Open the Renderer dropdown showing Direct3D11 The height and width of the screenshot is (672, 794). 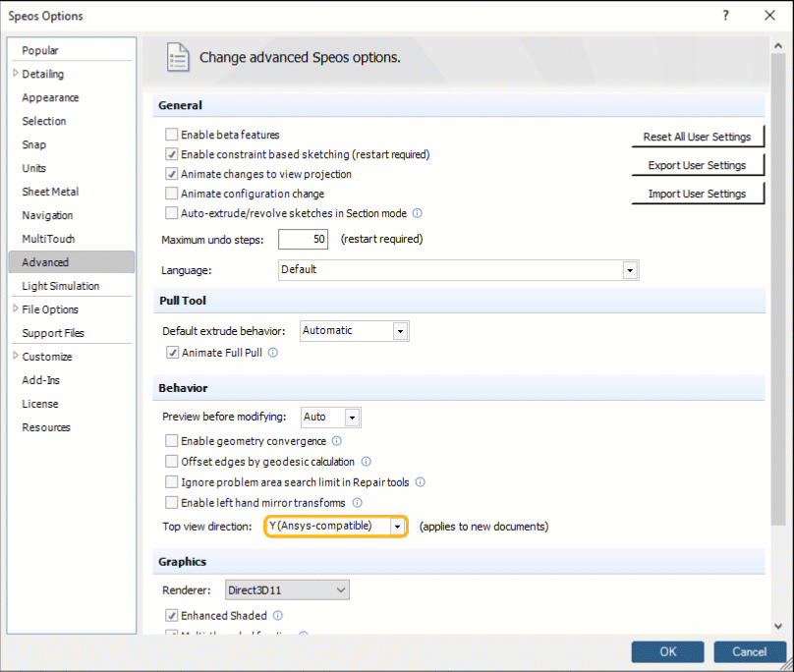click(x=340, y=589)
